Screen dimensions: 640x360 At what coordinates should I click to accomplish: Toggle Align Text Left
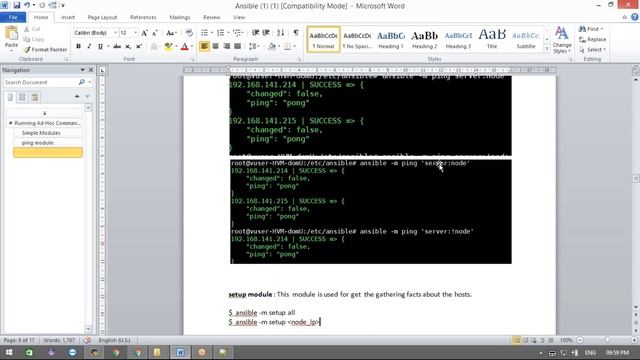(204, 47)
